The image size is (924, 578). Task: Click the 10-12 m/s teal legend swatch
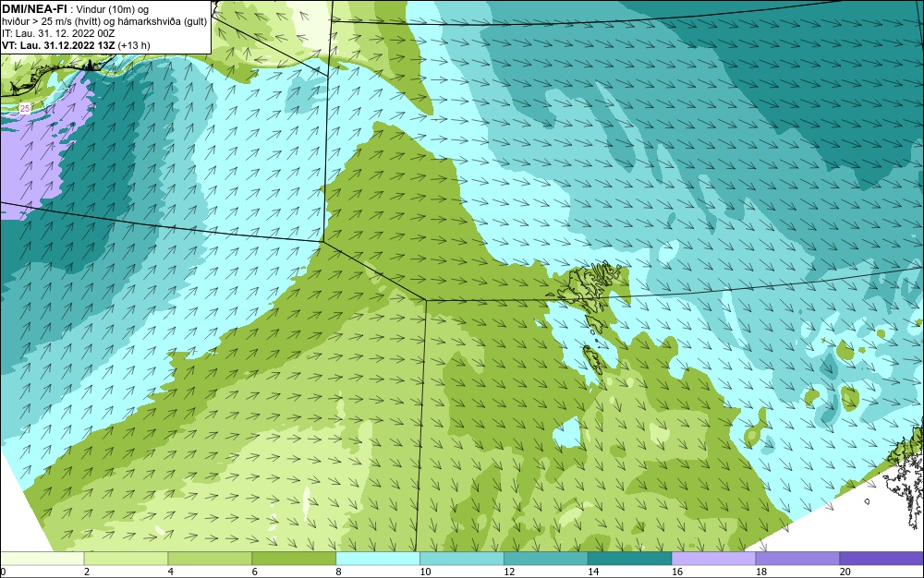coord(462,559)
